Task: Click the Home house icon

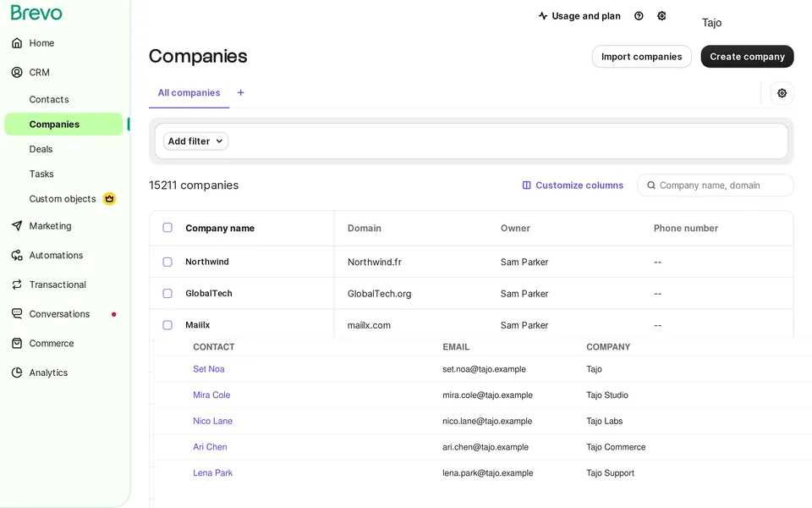Action: tap(17, 43)
